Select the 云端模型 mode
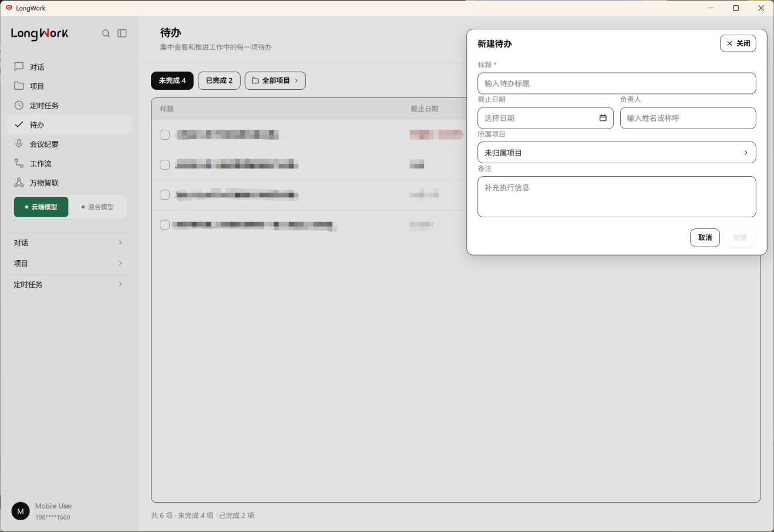 tap(41, 207)
